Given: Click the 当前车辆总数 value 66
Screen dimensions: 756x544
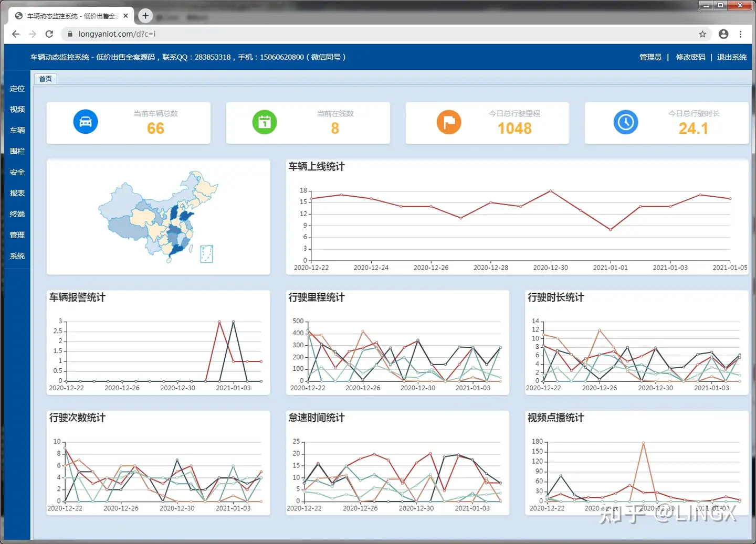Looking at the screenshot, I should pos(155,129).
